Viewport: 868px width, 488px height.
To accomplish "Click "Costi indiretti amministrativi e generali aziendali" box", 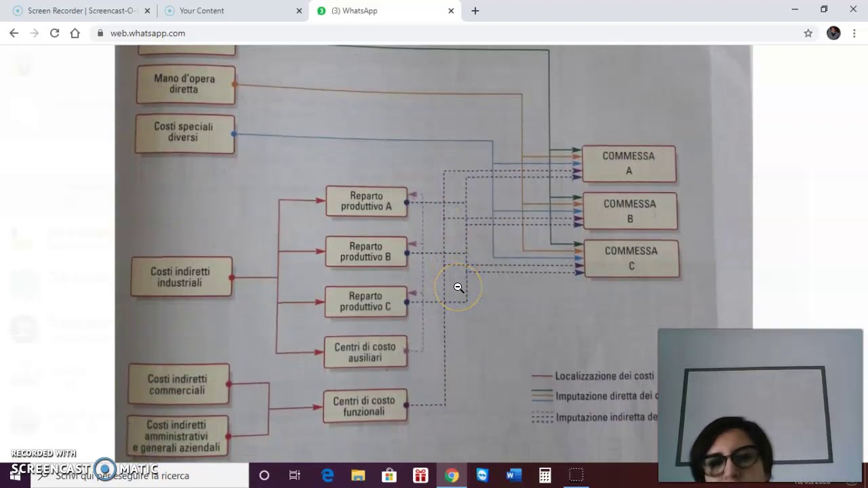I will click(178, 436).
